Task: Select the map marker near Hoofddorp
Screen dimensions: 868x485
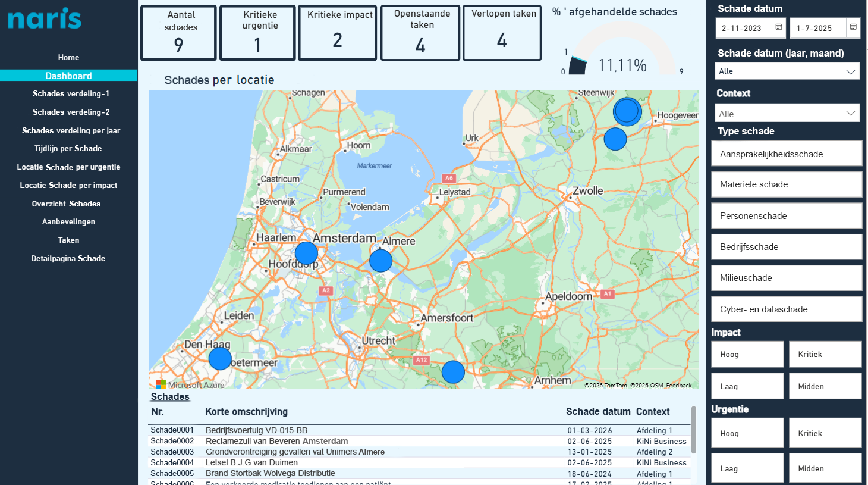Action: point(306,253)
